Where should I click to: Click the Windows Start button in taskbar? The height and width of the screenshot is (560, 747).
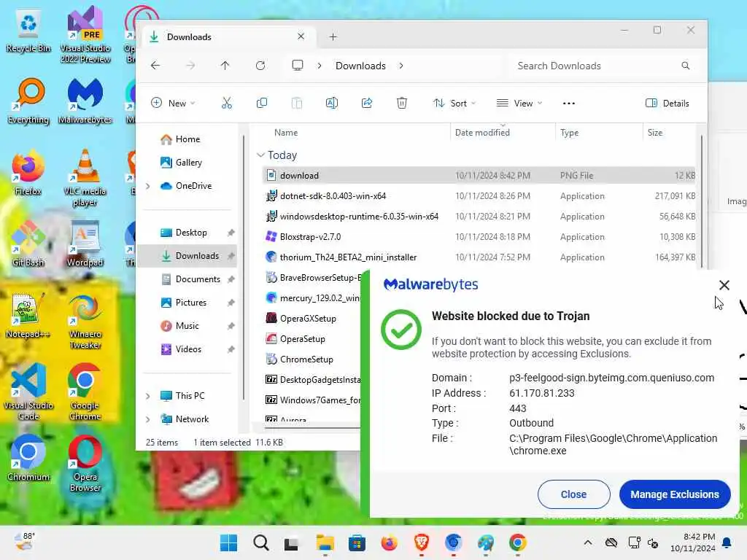pyautogui.click(x=228, y=542)
